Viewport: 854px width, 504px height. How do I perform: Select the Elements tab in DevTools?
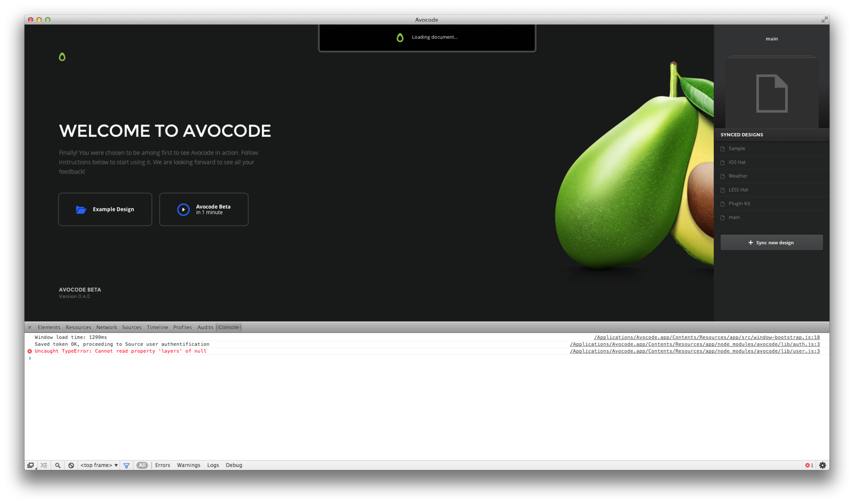(x=50, y=327)
